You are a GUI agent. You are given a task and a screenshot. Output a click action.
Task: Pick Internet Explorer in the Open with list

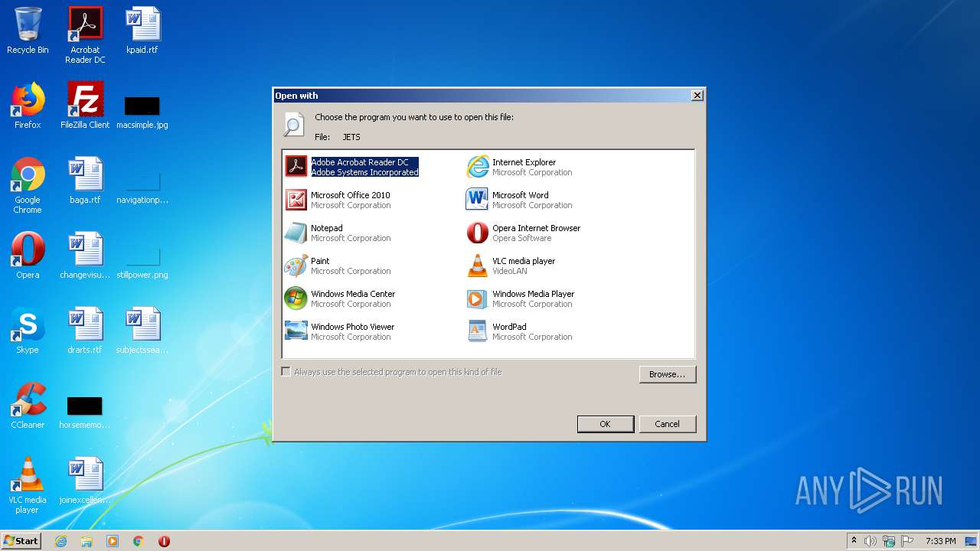click(519, 167)
